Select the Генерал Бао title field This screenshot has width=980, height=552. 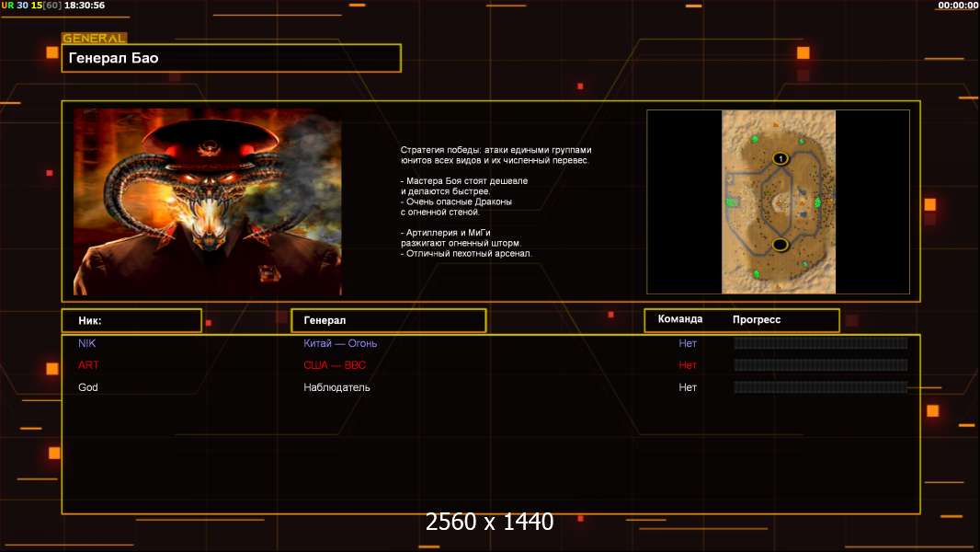coord(231,58)
